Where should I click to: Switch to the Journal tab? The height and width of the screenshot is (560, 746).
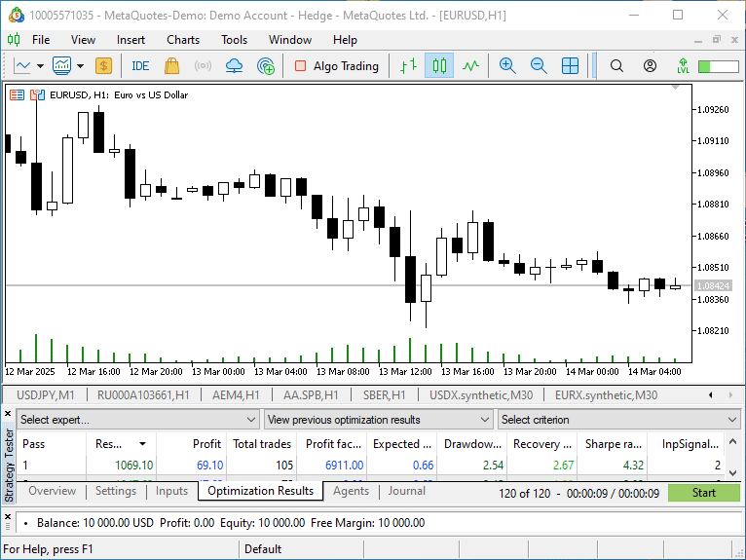406,491
